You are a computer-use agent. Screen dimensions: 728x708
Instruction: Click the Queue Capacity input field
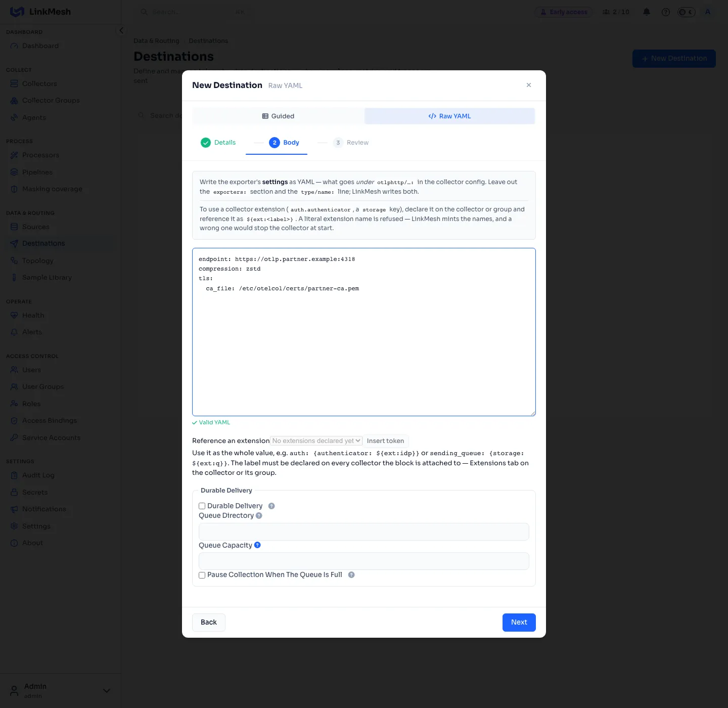point(364,561)
